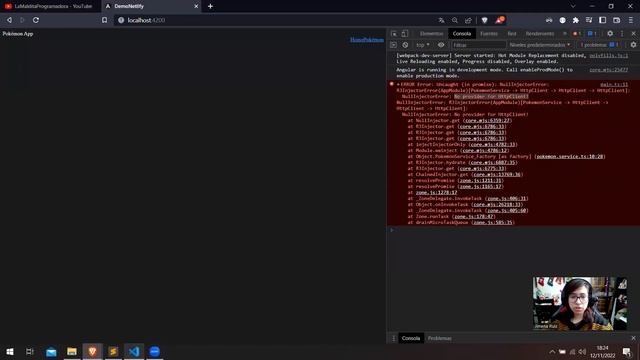Open the Mail app on taskbar
The height and width of the screenshot is (360, 640).
coord(51,351)
